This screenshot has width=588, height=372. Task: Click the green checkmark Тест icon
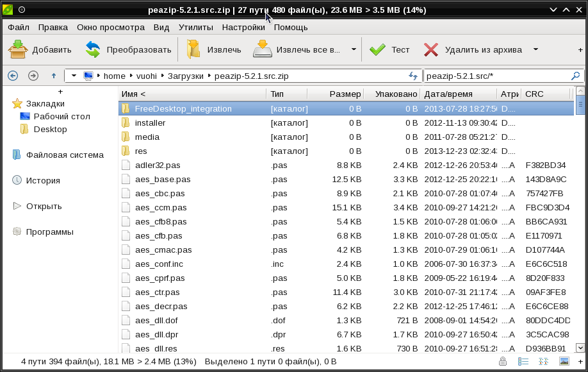click(377, 49)
